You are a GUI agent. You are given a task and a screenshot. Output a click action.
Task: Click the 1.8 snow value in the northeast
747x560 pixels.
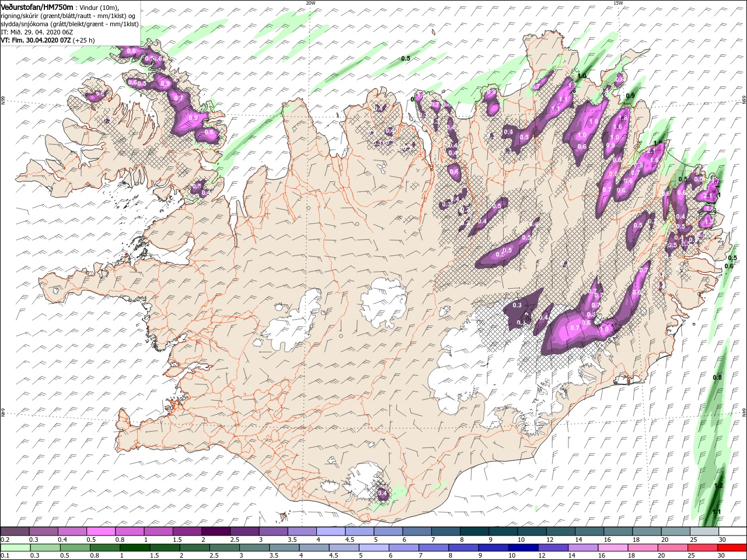[623, 118]
